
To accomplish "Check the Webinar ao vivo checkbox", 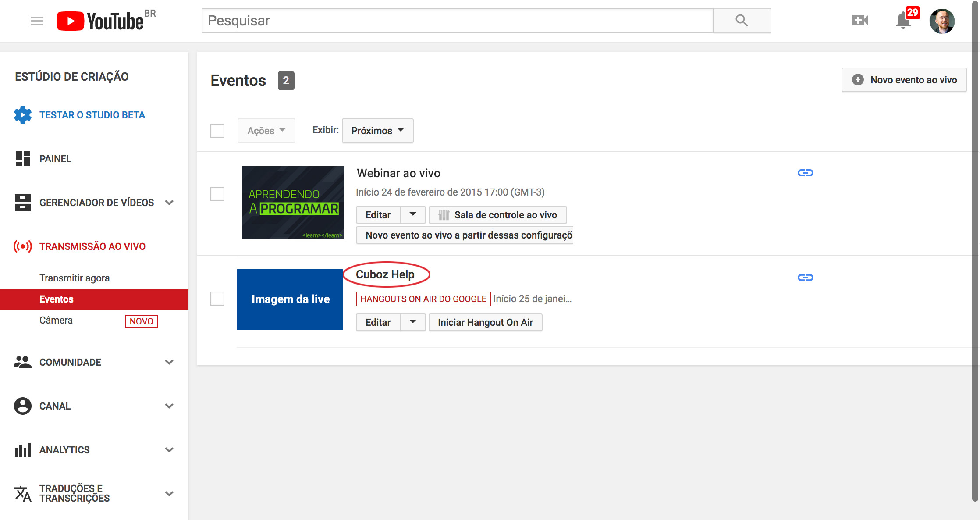I will pyautogui.click(x=217, y=193).
